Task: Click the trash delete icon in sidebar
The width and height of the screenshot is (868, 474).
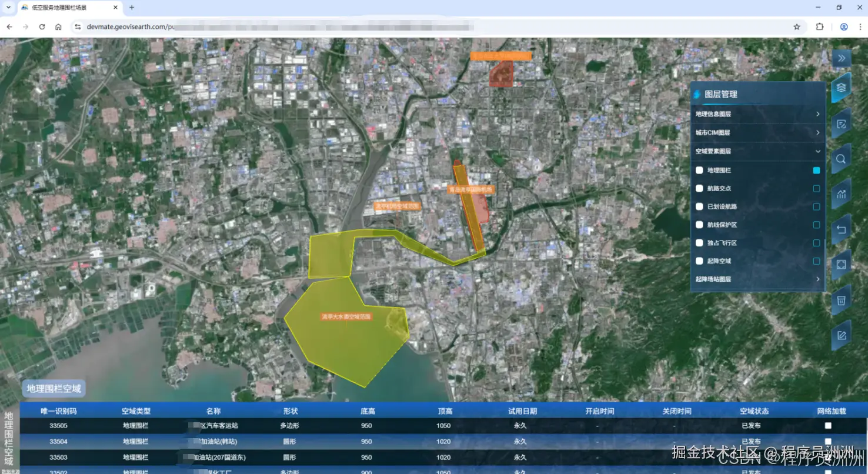Action: (842, 301)
